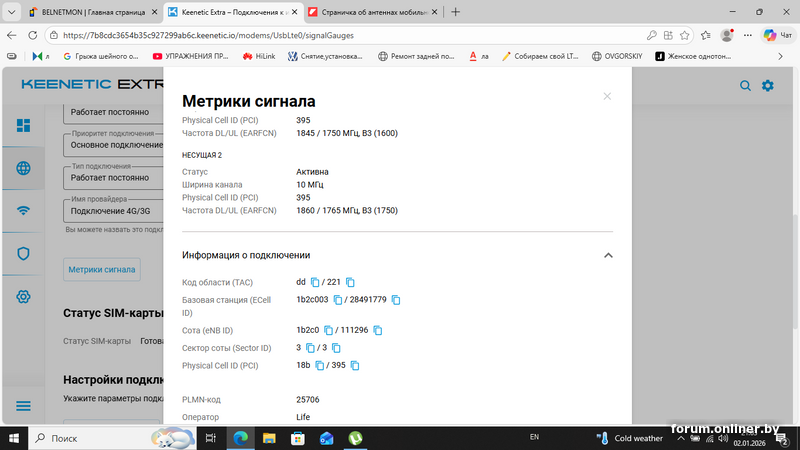Reload the current page
This screenshot has width=800, height=450.
[33, 35]
